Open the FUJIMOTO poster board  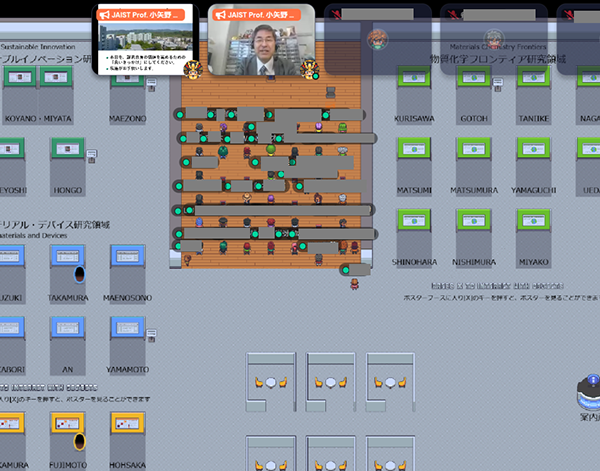(x=68, y=422)
